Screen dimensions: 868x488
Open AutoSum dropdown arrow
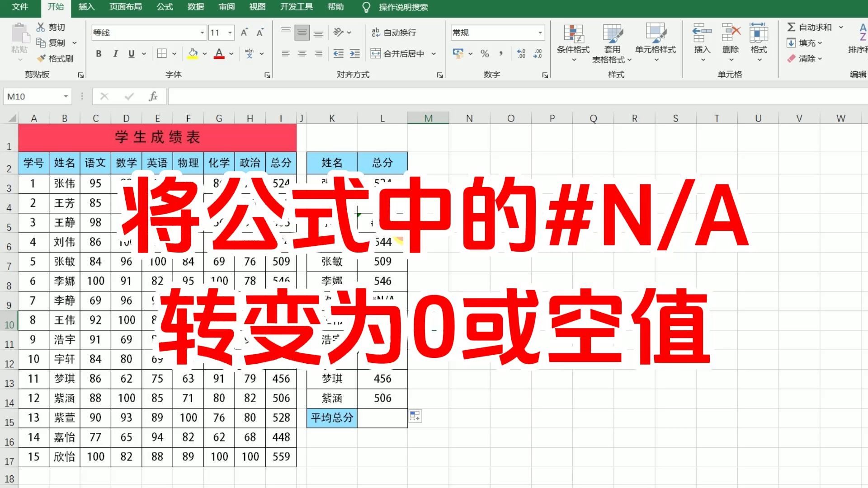point(841,27)
